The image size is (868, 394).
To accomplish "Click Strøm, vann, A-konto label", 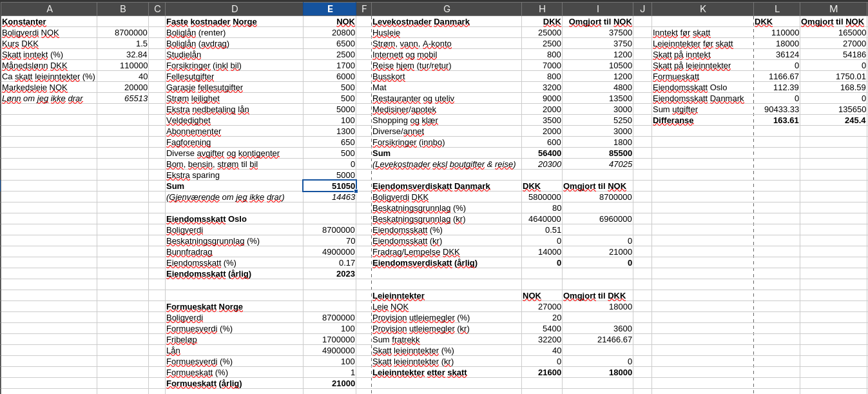I will pos(447,43).
